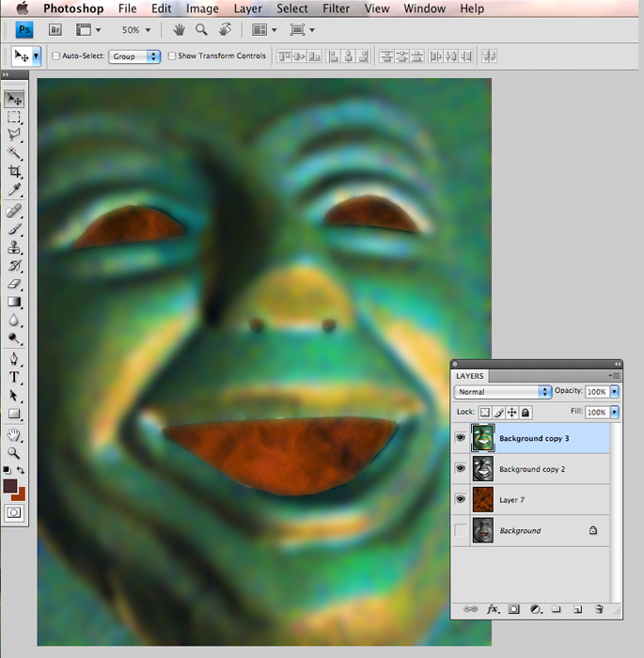Enable the Auto-Select checkbox
This screenshot has height=658, width=644.
55,55
